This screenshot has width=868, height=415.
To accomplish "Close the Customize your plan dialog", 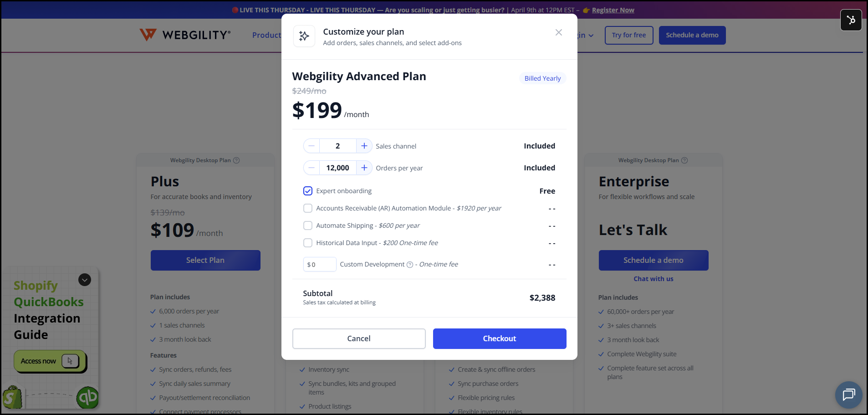I will click(559, 32).
